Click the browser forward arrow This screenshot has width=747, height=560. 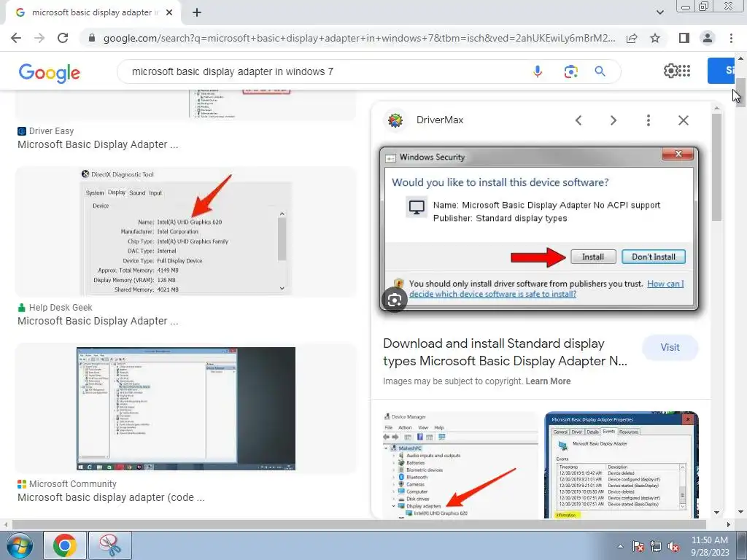[39, 38]
